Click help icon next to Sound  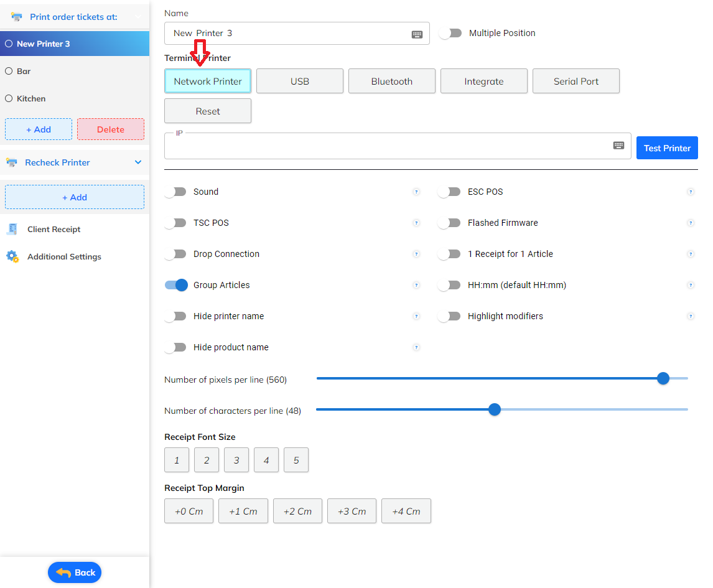[x=416, y=192]
